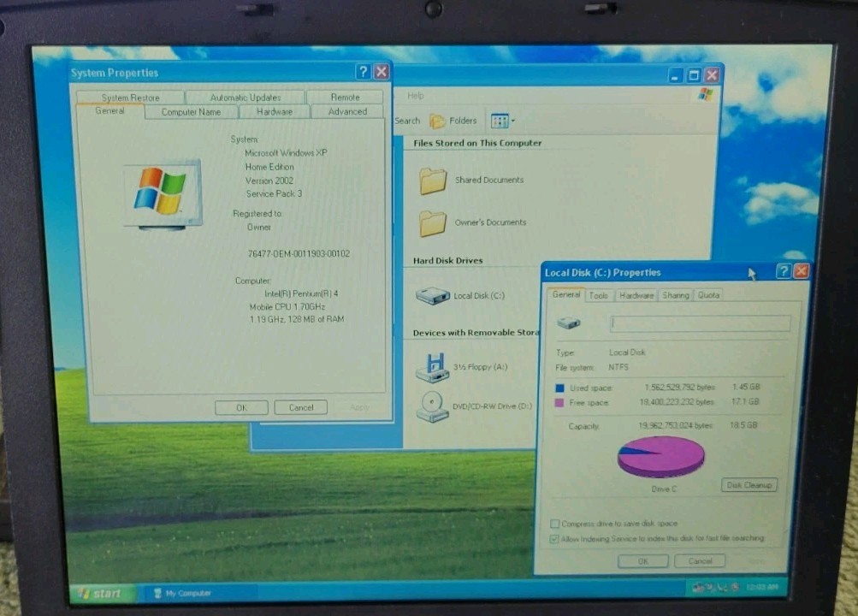
Task: Click 'Hard Disk Drives' section header
Action: pyautogui.click(x=447, y=261)
